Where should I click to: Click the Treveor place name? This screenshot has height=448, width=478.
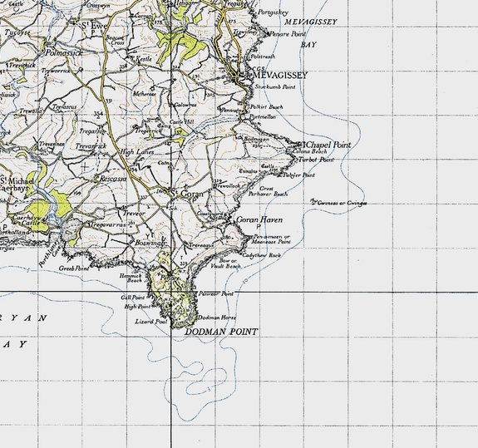pos(134,214)
